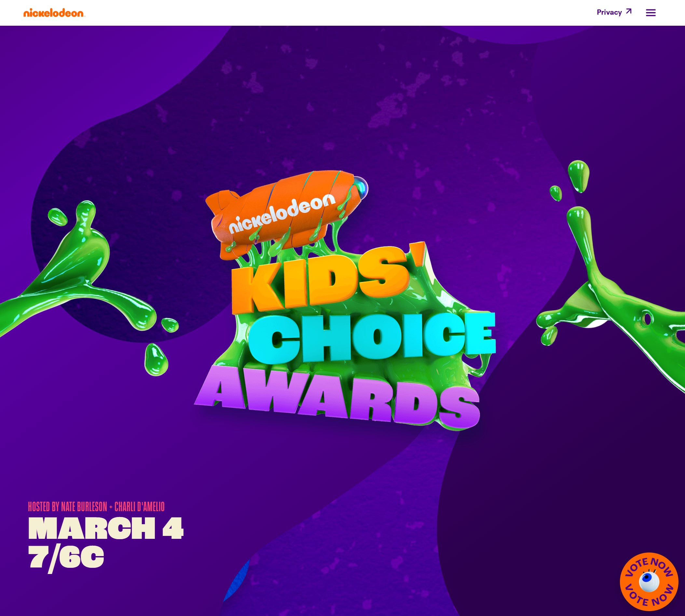Click the circular Vote Now button
The width and height of the screenshot is (685, 616).
coord(649,581)
